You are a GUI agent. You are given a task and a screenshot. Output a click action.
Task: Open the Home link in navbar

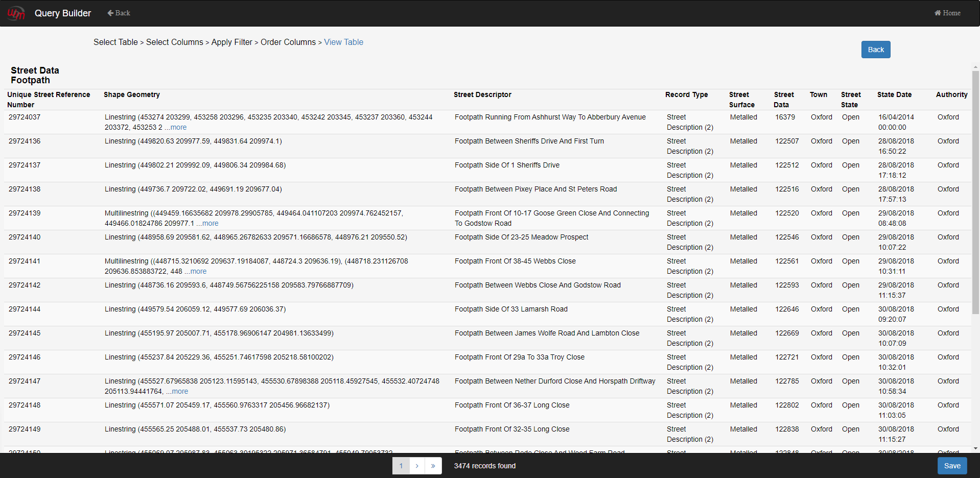point(947,13)
